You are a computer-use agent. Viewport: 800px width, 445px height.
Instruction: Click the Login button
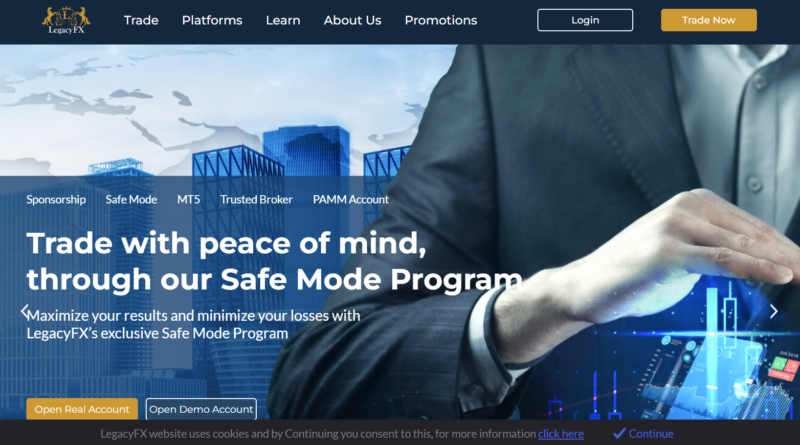585,20
